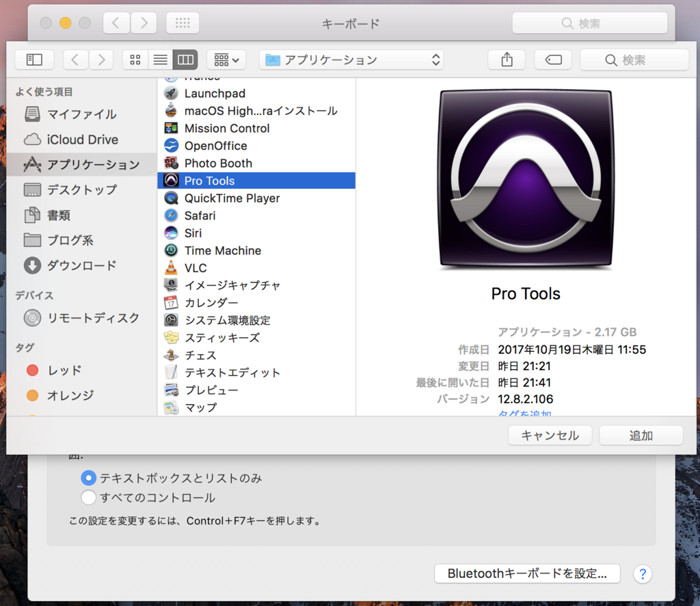Select ブログ系 folder in the sidebar
The height and width of the screenshot is (606, 700).
point(82,240)
